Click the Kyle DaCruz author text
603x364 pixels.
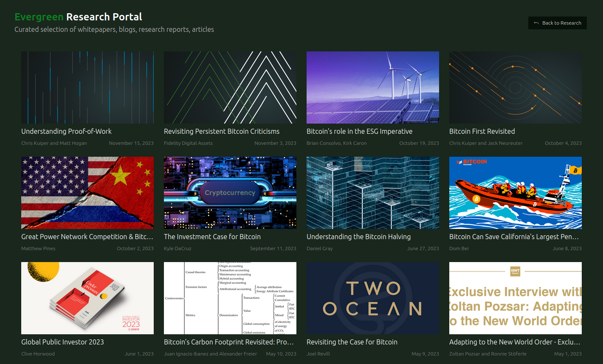pos(178,248)
